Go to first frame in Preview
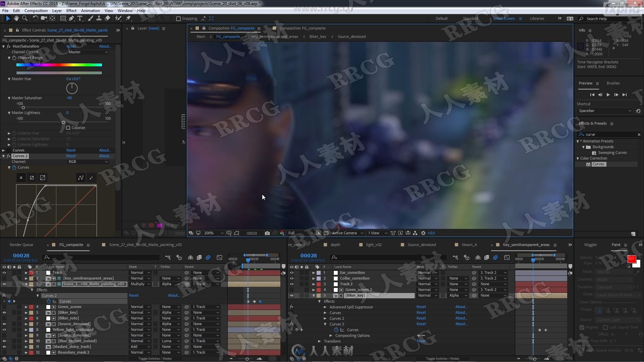Screen dimensions: 644x362 pos(592,95)
